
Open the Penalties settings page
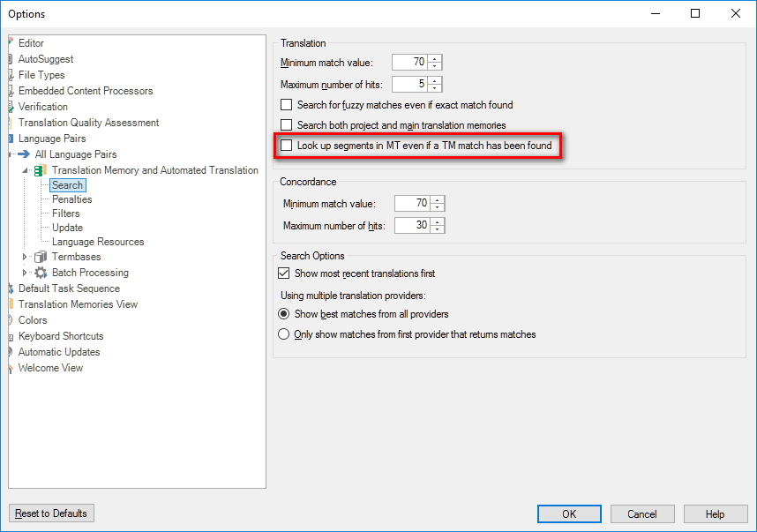(x=71, y=199)
